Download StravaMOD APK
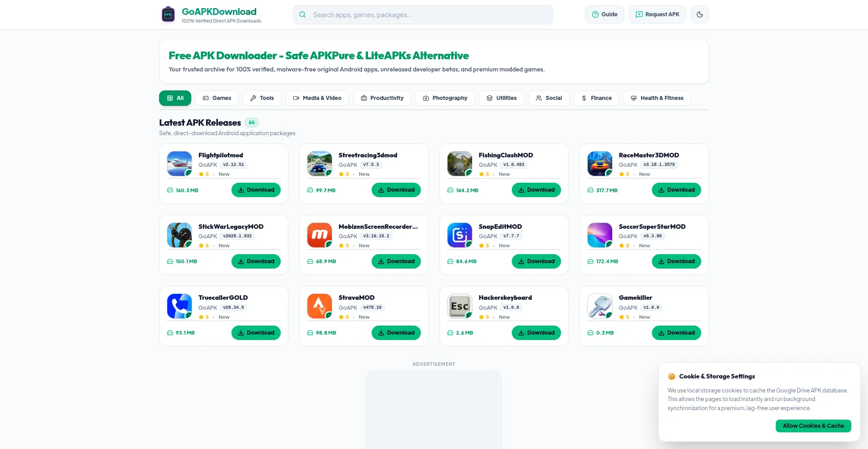Screen dimensions: 868x449 (x=396, y=333)
